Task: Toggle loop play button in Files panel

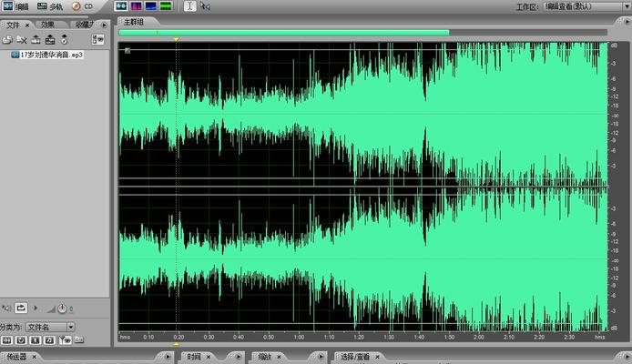Action: pos(21,308)
